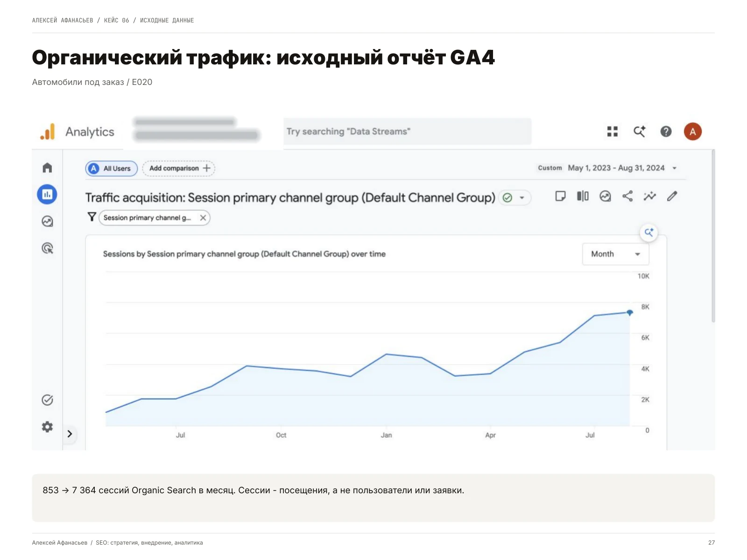Select the All Users segment chip

tap(112, 168)
